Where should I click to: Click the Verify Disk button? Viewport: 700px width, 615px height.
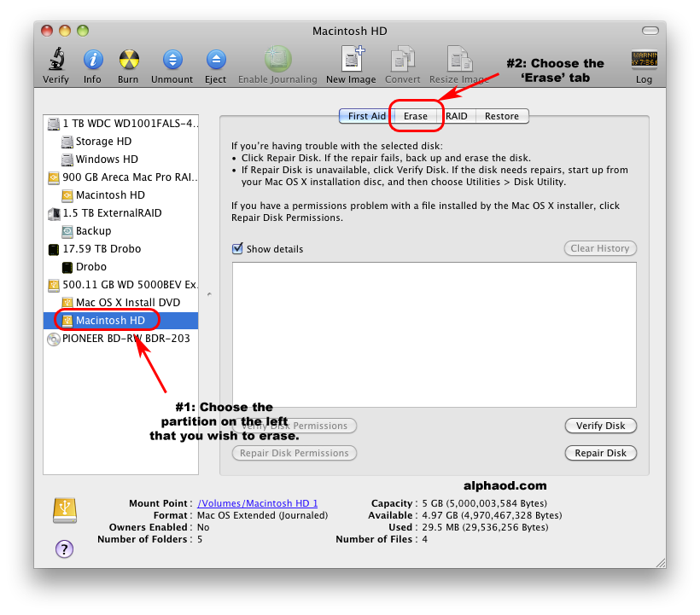click(600, 426)
